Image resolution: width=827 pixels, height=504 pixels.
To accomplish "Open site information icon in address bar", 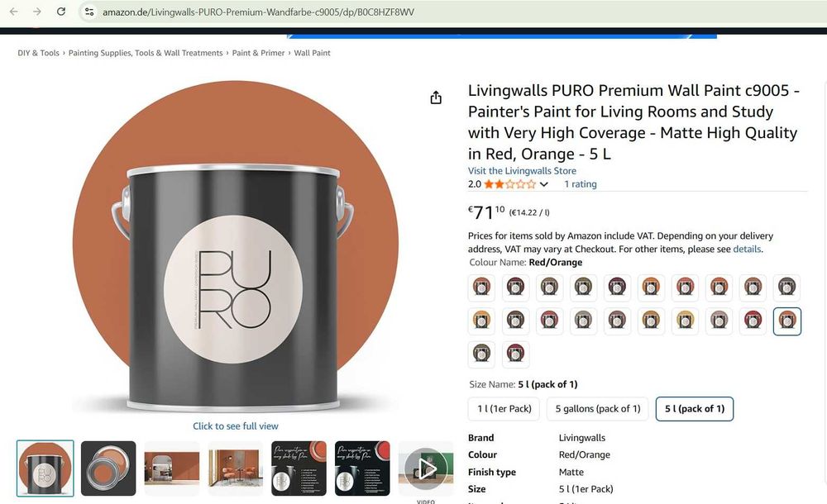I will click(x=89, y=12).
